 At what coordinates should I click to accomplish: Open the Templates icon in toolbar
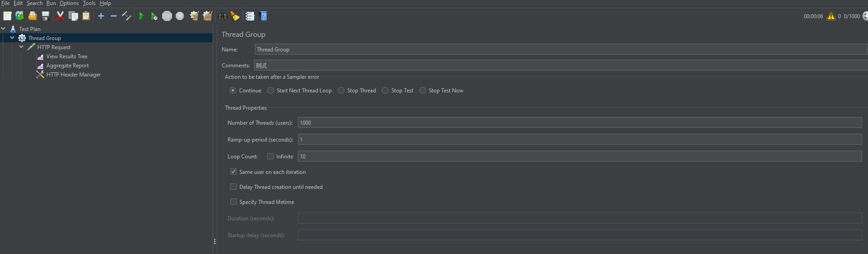[20, 16]
